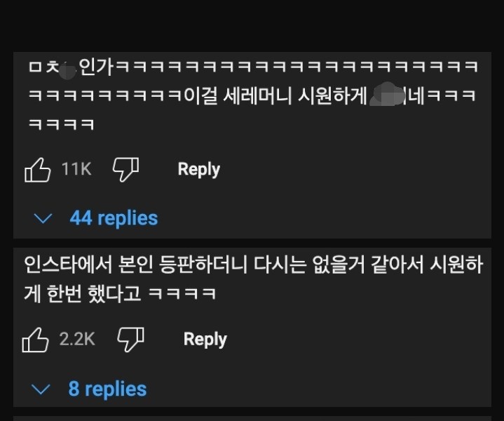
Task: Click the partially visible comment card at bottom
Action: (x=252, y=418)
